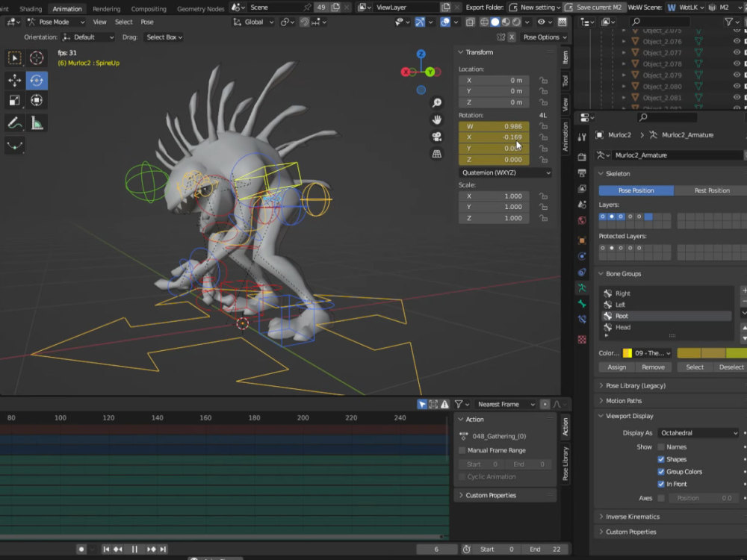Click the Select bone group button
This screenshot has height=560, width=747.
pyautogui.click(x=695, y=367)
